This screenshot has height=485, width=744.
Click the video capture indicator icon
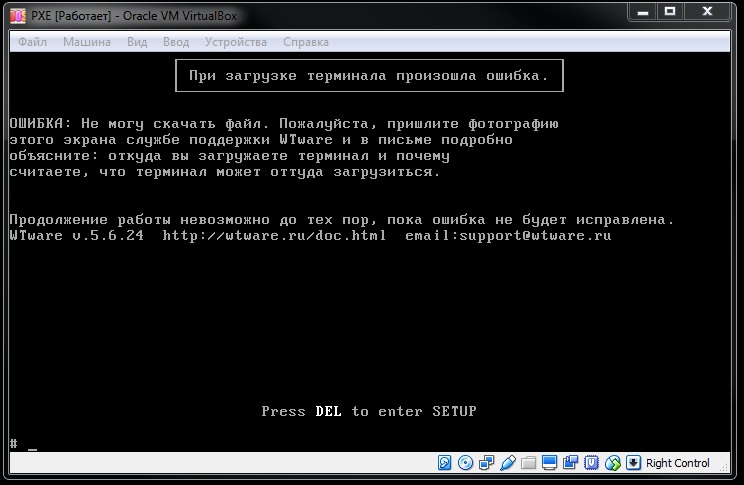click(x=570, y=463)
